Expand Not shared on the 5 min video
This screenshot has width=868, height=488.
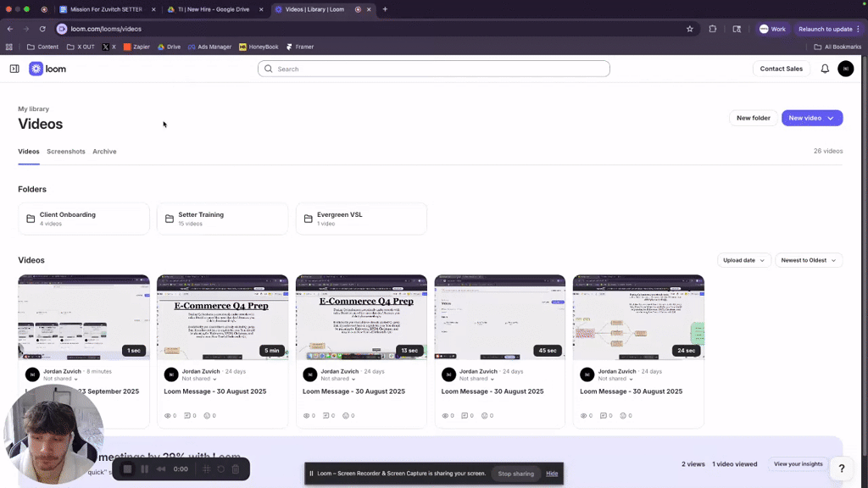pos(199,379)
